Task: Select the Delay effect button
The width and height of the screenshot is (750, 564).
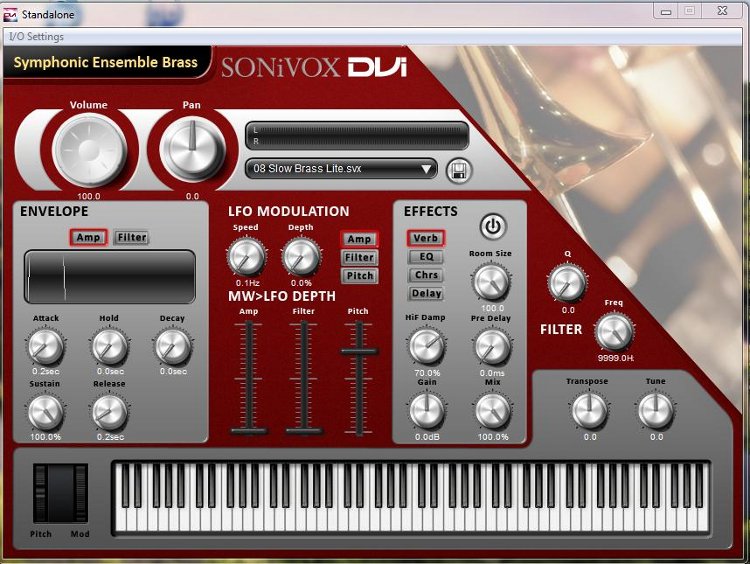Action: click(x=426, y=293)
